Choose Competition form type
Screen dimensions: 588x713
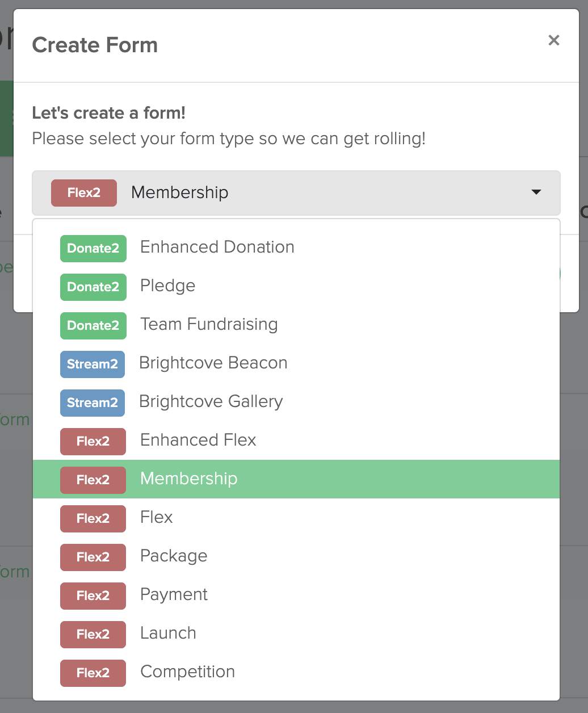click(x=187, y=672)
